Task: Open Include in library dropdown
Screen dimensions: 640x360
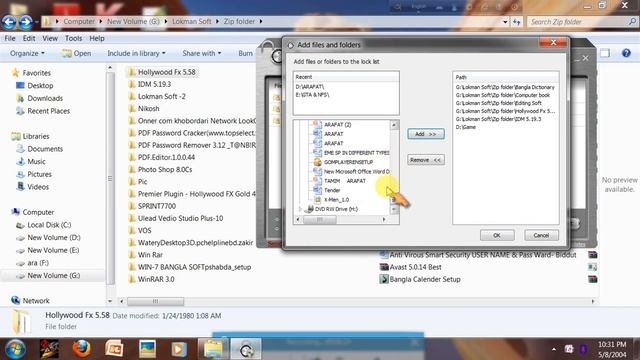Action: [x=136, y=53]
